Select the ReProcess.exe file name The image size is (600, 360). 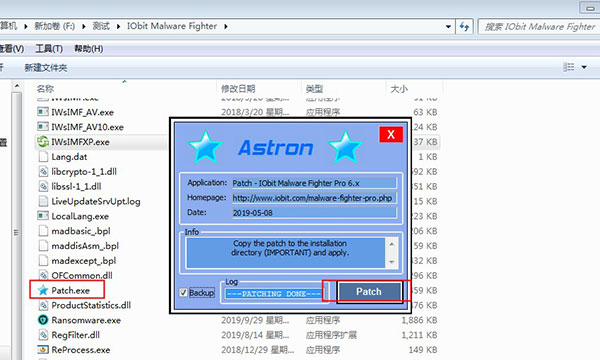81,350
